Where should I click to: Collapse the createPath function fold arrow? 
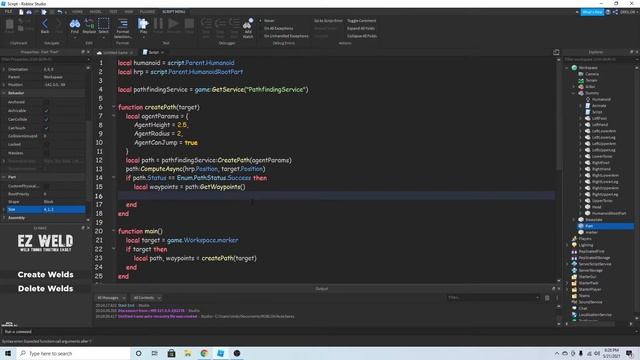[114, 107]
